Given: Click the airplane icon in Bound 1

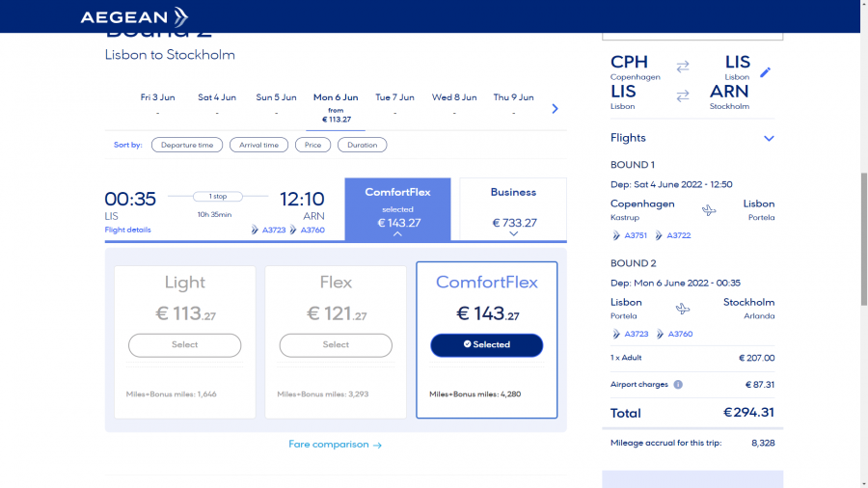Looking at the screenshot, I should coord(709,210).
